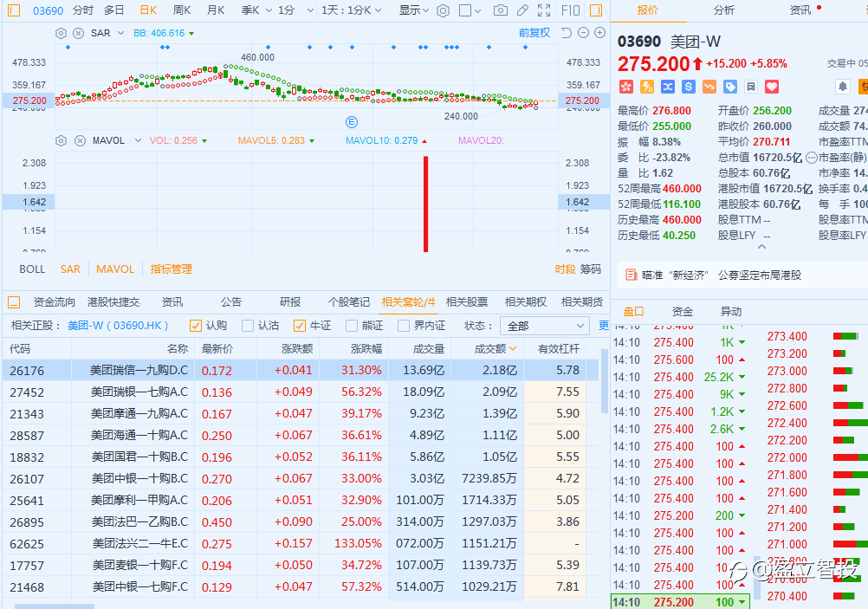Viewport: 868px width, 609px height.
Task: Open the stock notes icon
Action: tap(751, 87)
